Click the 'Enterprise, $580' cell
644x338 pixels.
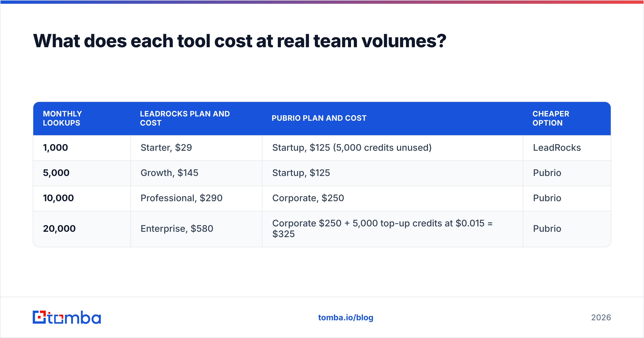point(196,229)
